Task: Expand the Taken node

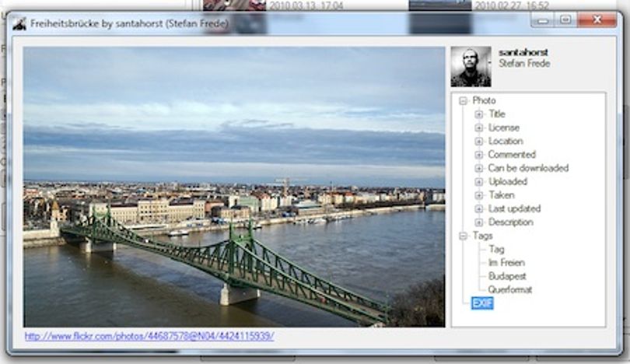Action: (478, 195)
